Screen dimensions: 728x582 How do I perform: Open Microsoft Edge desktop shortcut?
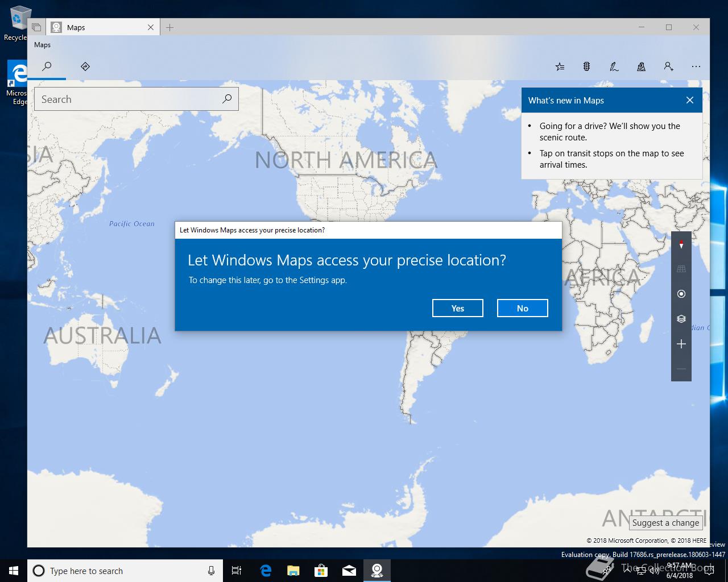17,83
